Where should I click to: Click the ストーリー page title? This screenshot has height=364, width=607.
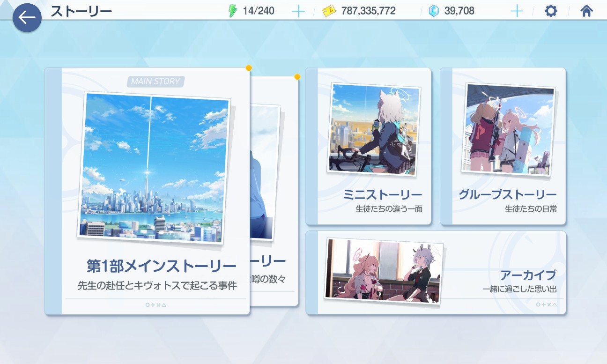pyautogui.click(x=81, y=11)
